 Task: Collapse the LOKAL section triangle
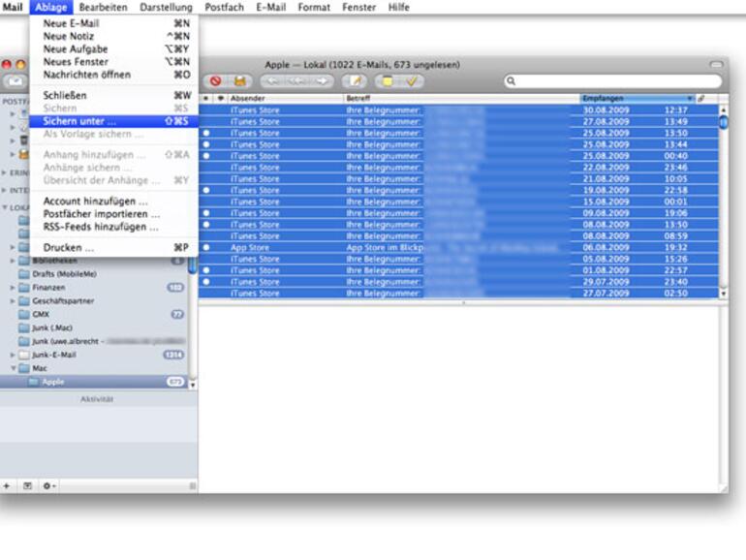coord(5,207)
